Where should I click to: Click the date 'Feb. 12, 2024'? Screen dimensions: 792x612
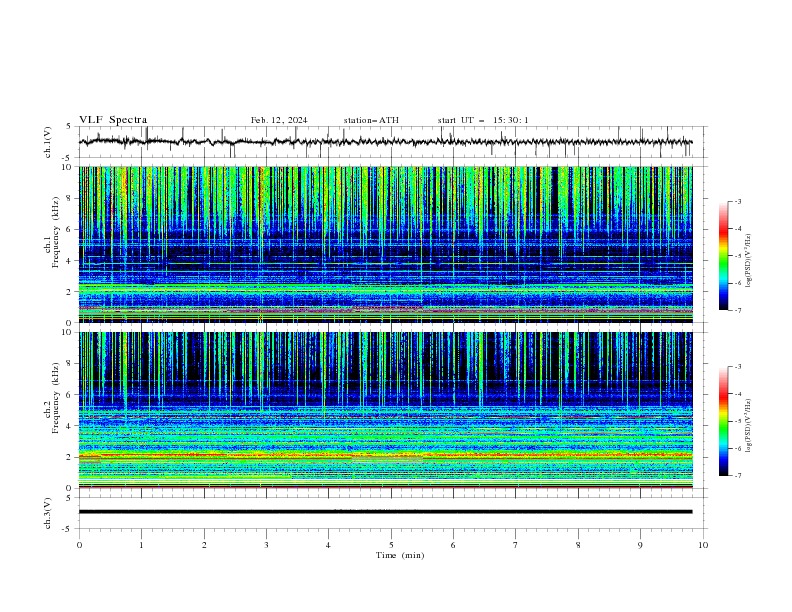(x=279, y=120)
